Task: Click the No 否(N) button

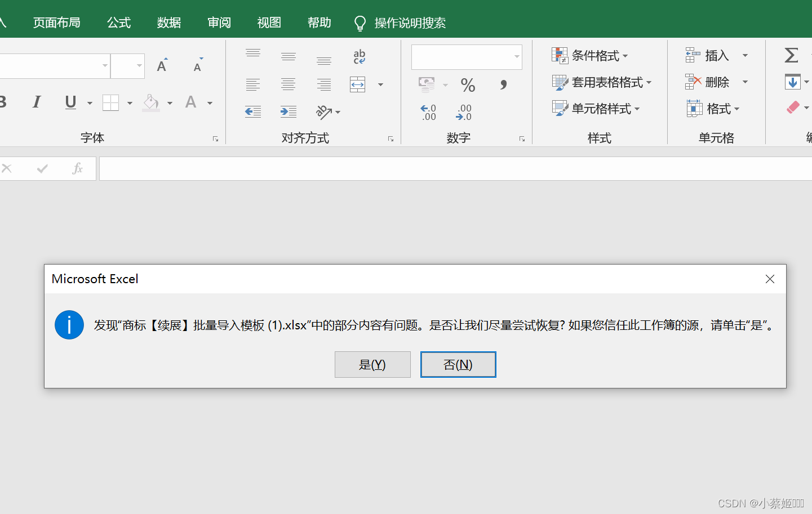Action: (x=458, y=364)
